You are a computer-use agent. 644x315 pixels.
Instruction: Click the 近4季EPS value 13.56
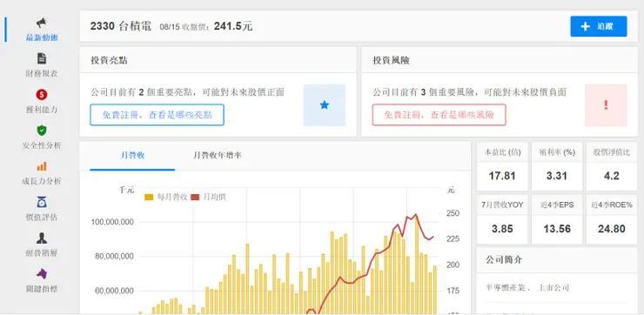556,229
